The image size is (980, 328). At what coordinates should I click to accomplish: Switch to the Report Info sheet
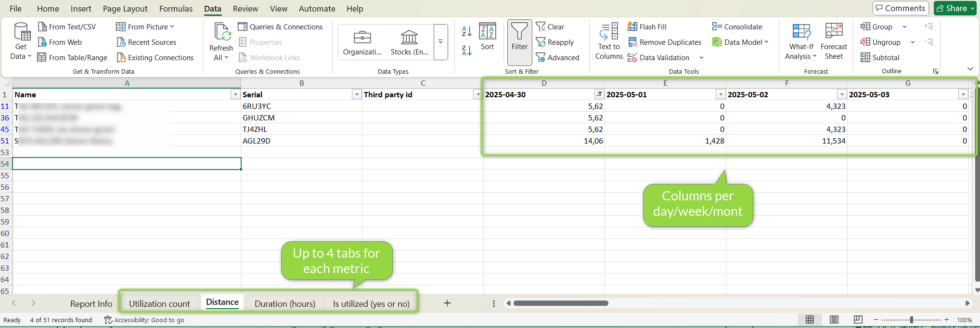(91, 304)
